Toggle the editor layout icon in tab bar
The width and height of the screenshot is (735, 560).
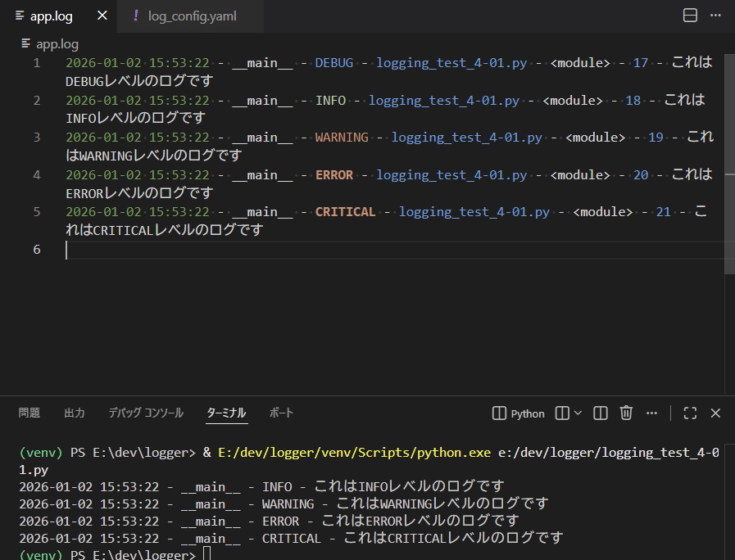[x=691, y=16]
